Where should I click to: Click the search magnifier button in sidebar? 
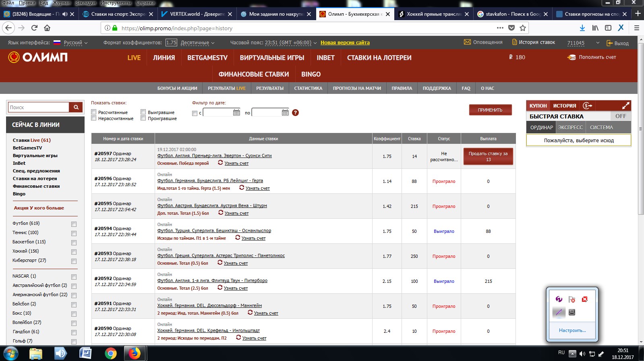point(76,107)
